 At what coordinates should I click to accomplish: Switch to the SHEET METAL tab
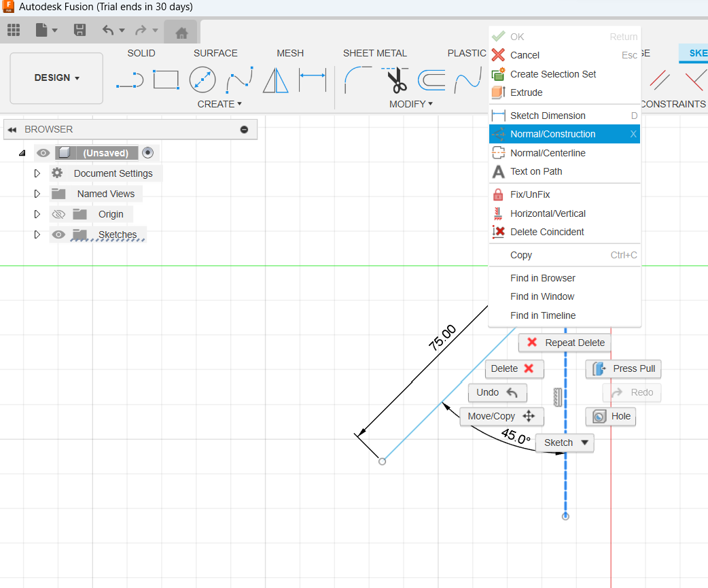click(x=375, y=53)
